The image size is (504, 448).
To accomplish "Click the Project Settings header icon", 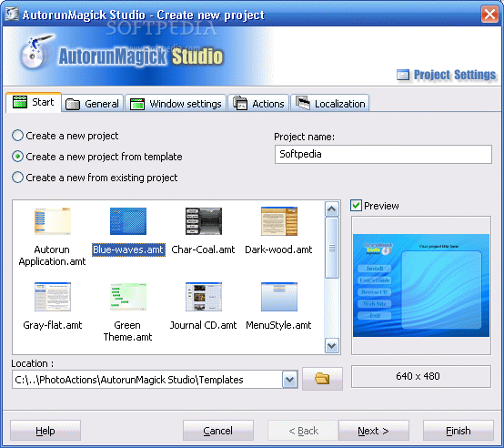I will pyautogui.click(x=403, y=75).
